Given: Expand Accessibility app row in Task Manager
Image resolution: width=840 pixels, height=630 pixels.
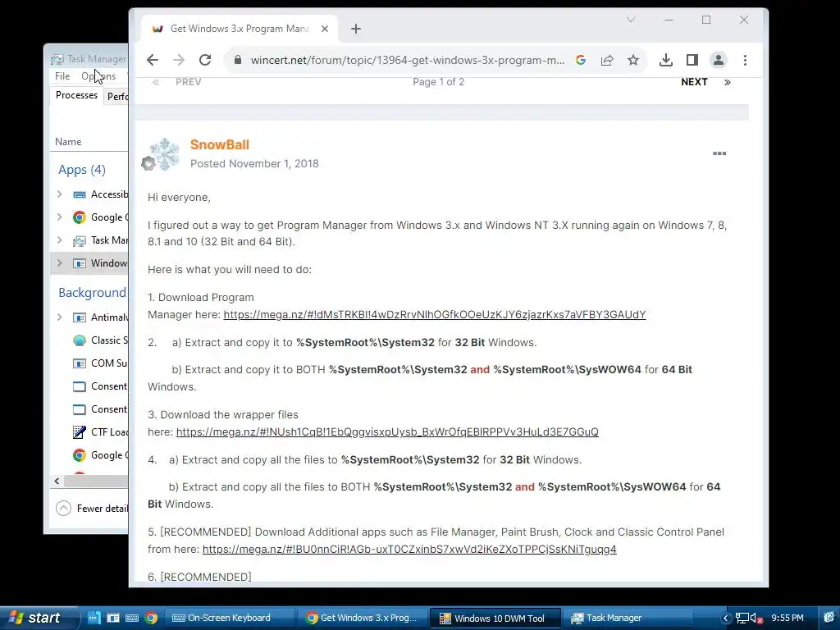Looking at the screenshot, I should tap(59, 194).
